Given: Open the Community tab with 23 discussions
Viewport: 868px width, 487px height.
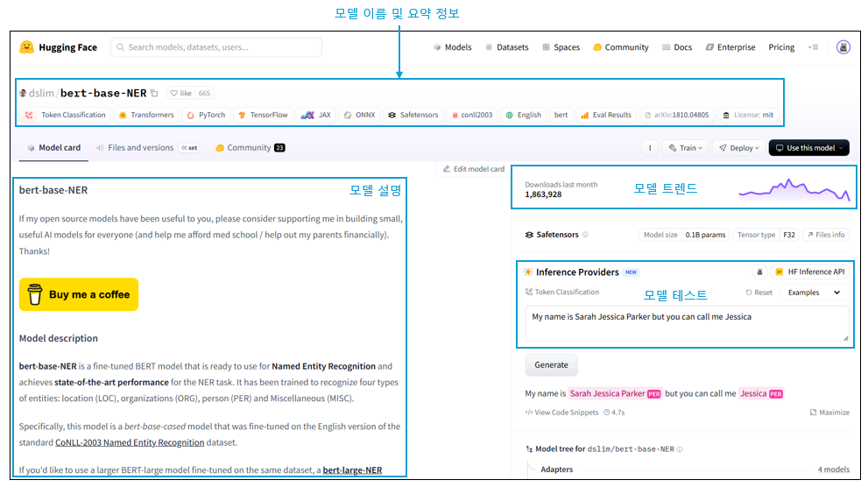Looking at the screenshot, I should point(249,148).
